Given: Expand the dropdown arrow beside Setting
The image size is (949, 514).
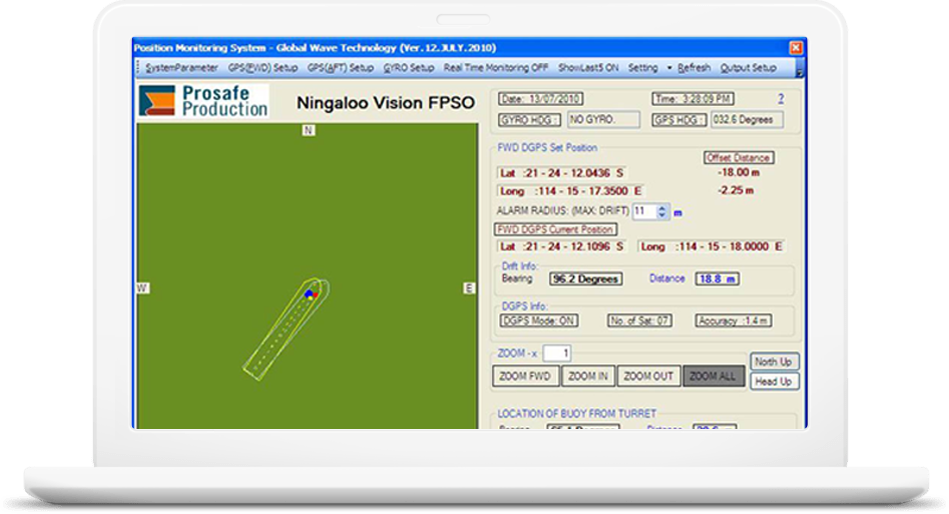Looking at the screenshot, I should point(669,68).
